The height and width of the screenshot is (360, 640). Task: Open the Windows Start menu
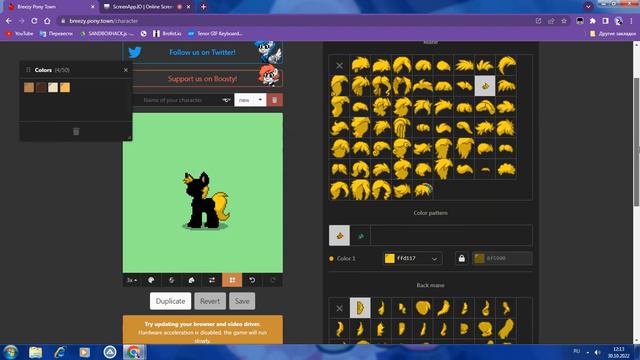tap(11, 352)
